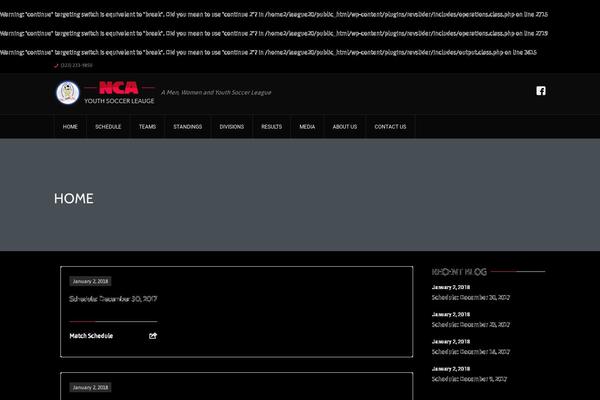
Task: Open Schedule: December 16, 2017 in Recent Blog sidebar
Action: pos(471,352)
